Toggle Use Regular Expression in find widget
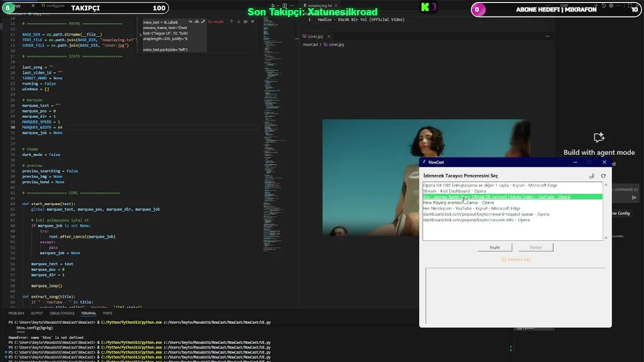 point(203,22)
